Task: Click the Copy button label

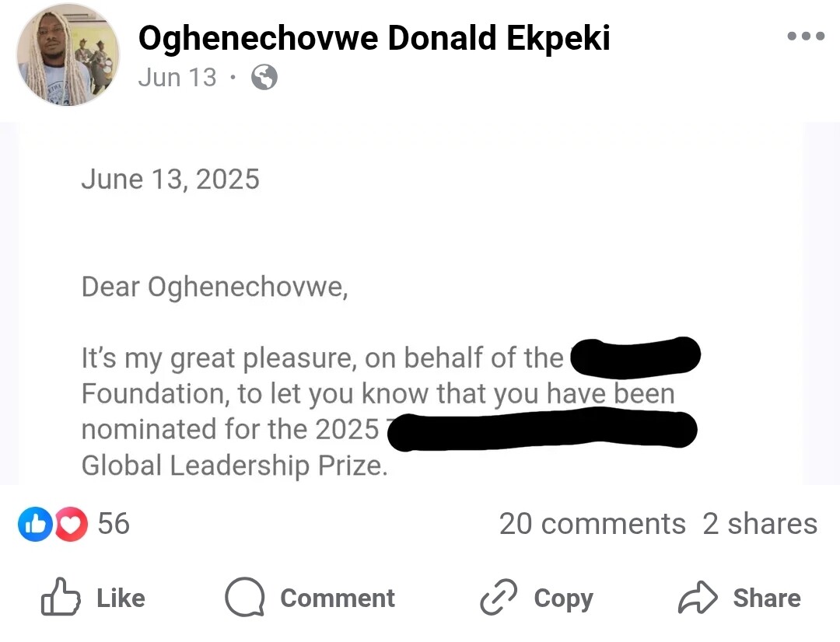Action: pyautogui.click(x=563, y=599)
